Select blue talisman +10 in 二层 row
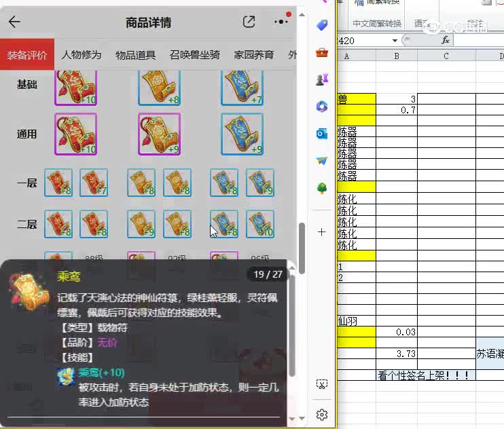Screen dimensions: 504x429 coord(260,224)
